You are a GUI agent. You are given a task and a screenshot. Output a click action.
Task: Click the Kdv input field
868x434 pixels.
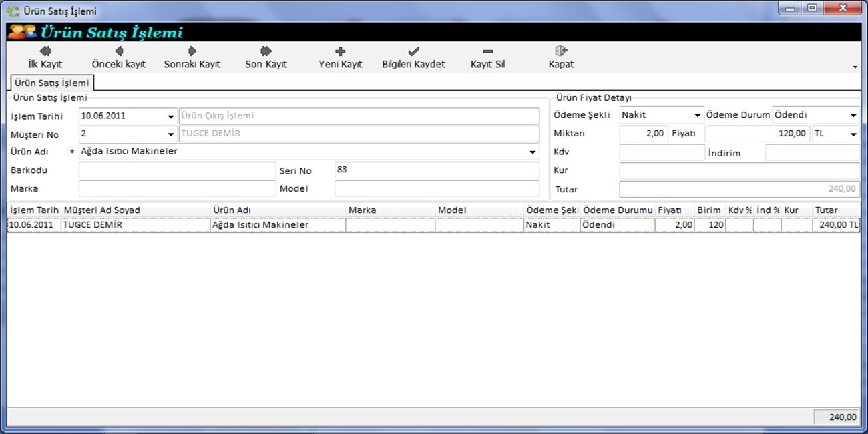coord(661,152)
